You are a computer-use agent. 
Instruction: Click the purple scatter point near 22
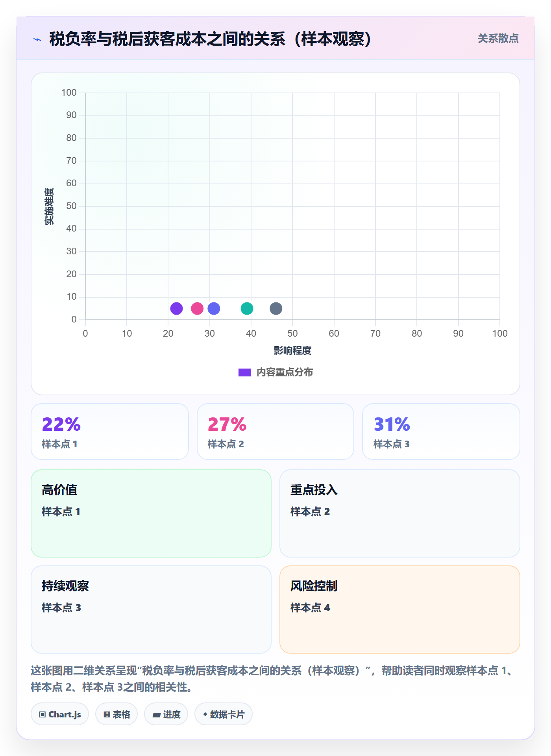pos(176,309)
